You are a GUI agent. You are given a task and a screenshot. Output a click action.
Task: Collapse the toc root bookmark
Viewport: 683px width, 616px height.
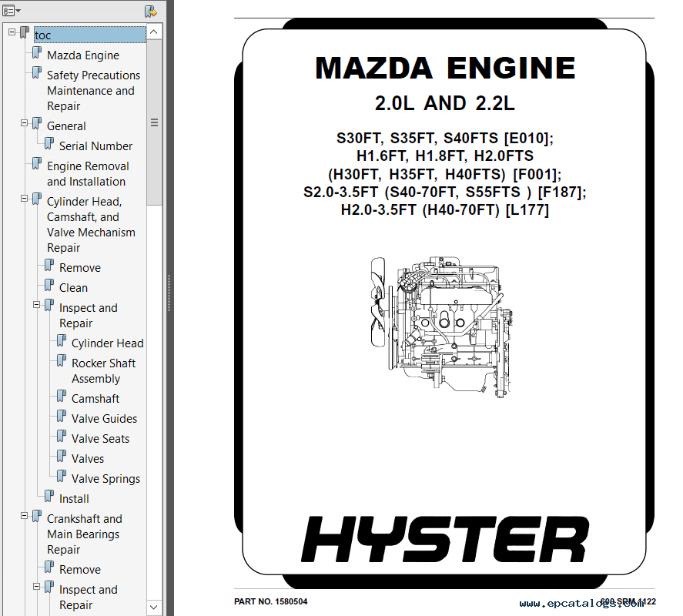12,32
